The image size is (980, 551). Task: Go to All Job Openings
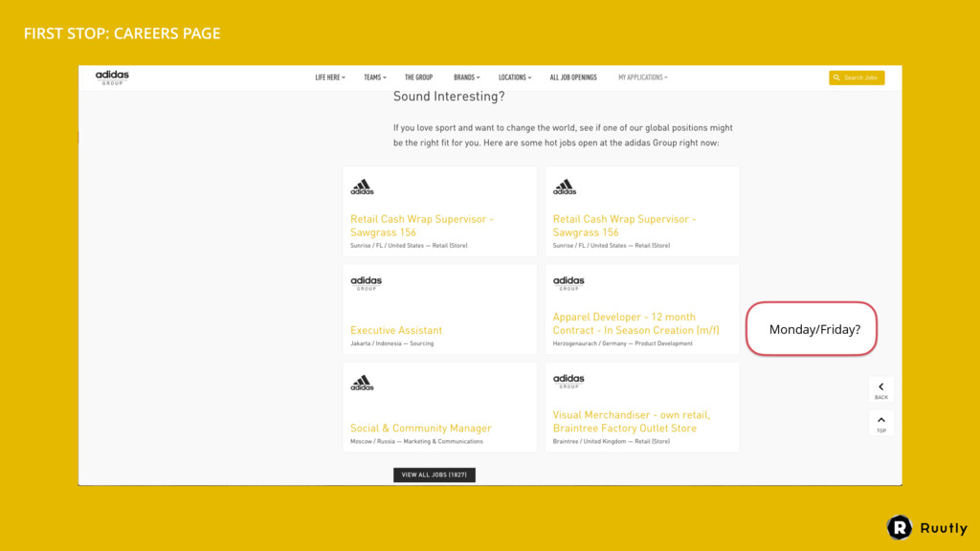click(573, 77)
